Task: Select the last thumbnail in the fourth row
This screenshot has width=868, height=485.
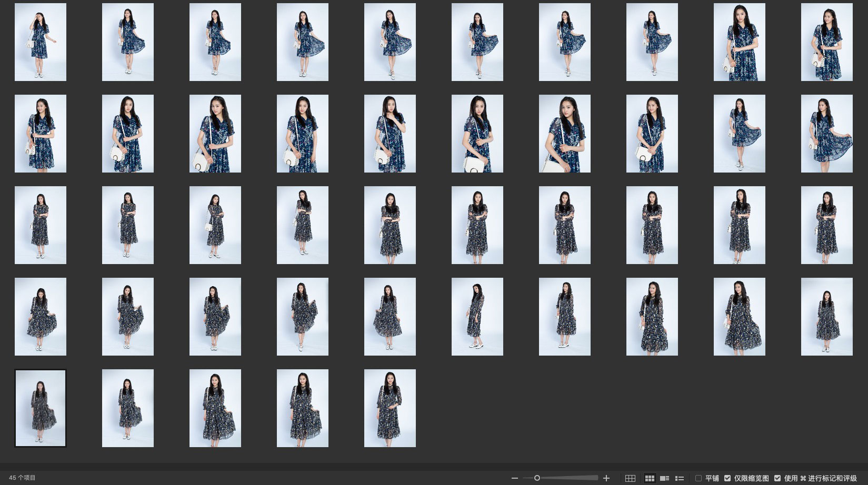Action: pyautogui.click(x=827, y=317)
